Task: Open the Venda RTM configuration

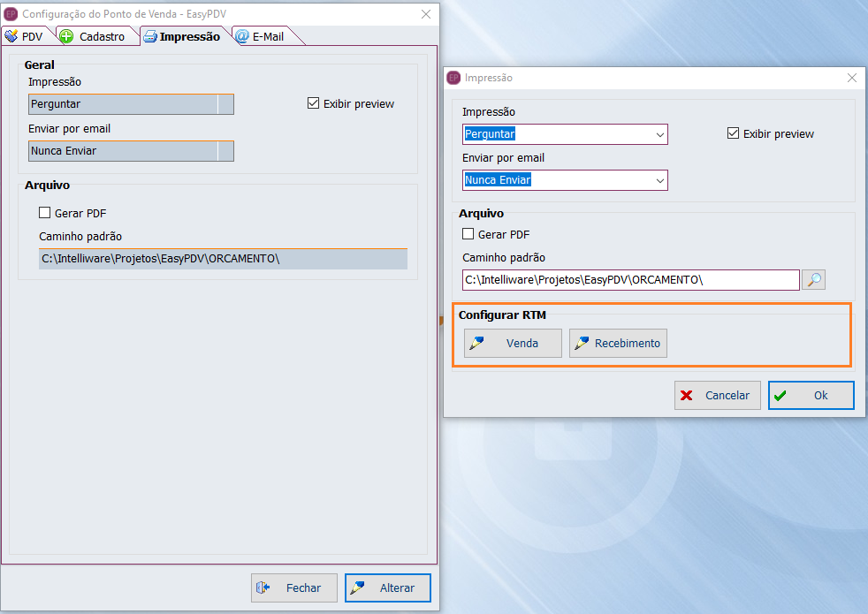Action: click(x=513, y=344)
